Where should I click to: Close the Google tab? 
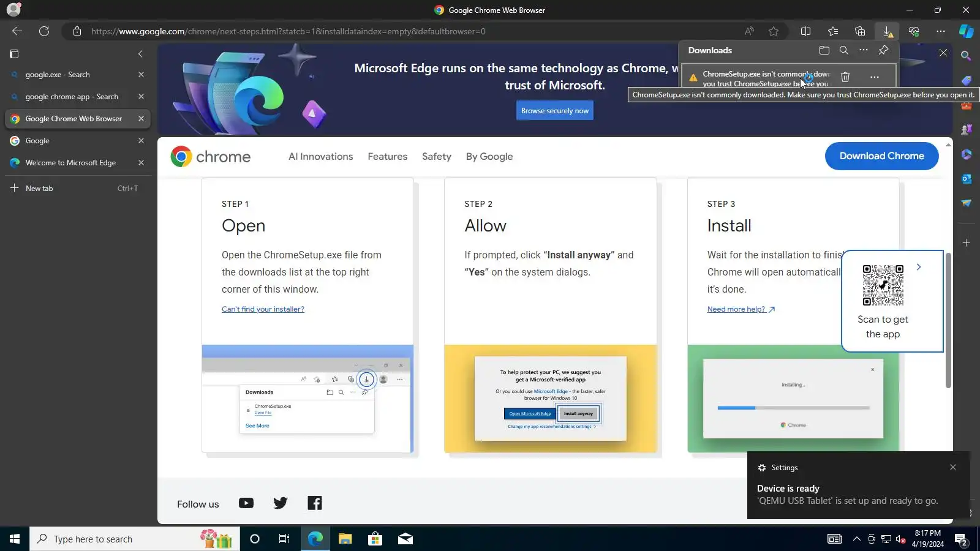coord(141,141)
